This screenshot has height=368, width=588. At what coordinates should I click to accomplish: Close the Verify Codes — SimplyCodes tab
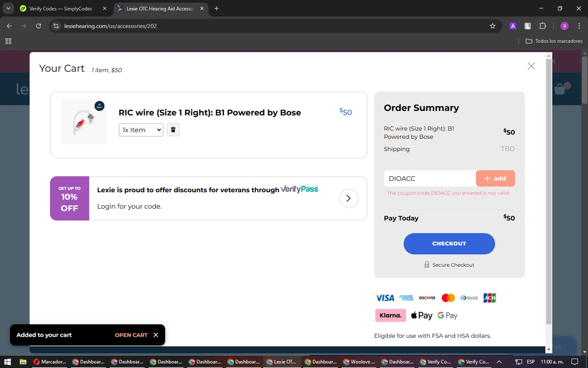pos(105,9)
